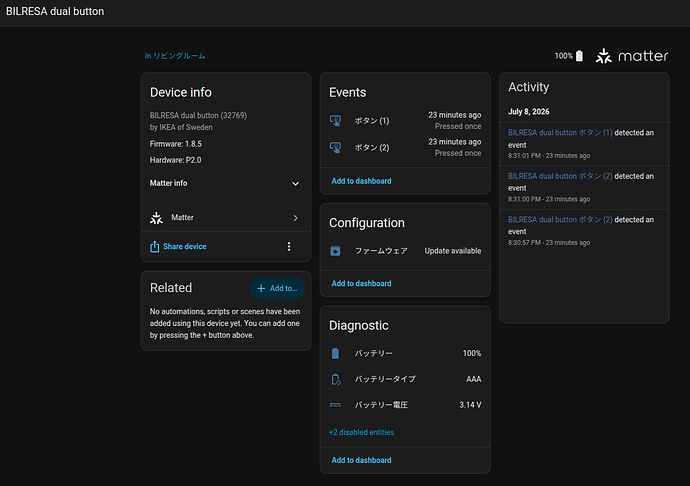Click the 100% header battery value
Screen dimensions: 690x486
(564, 56)
